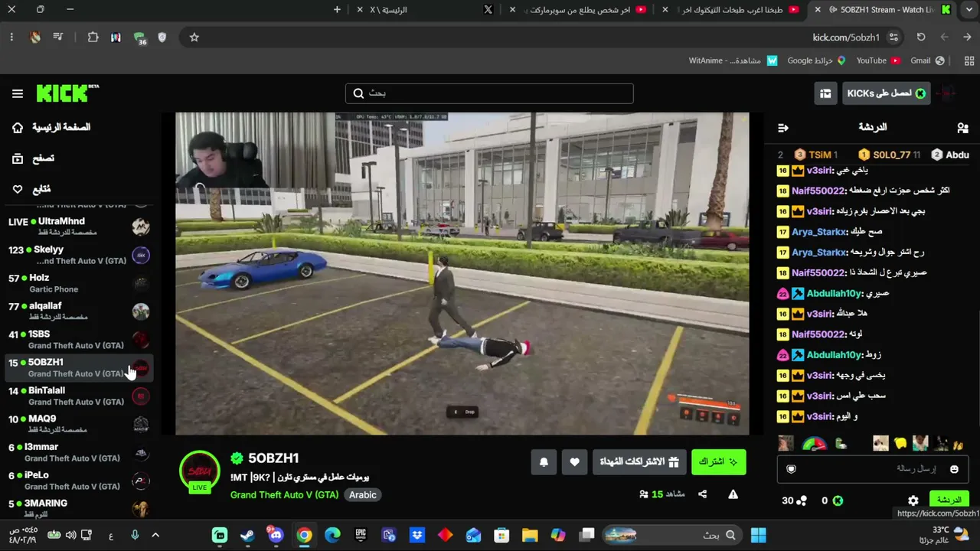Switch to the X الرئيسية tab

[424, 10]
